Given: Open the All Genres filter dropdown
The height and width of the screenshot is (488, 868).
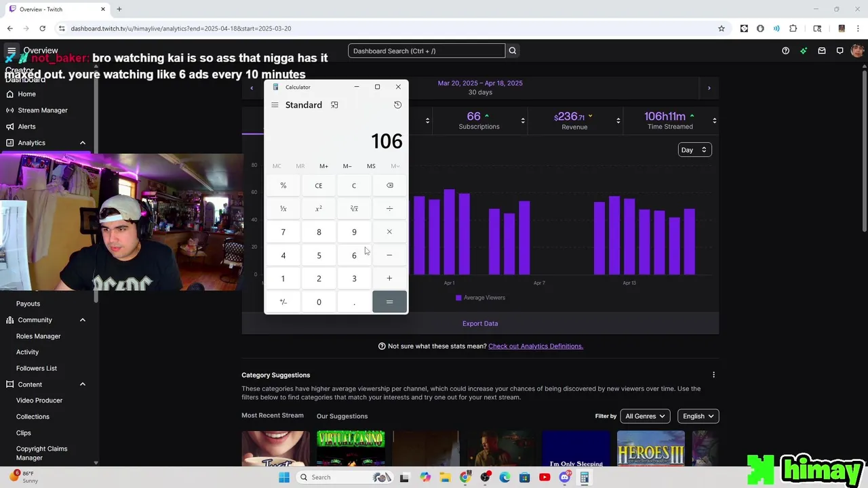Looking at the screenshot, I should pos(645,416).
